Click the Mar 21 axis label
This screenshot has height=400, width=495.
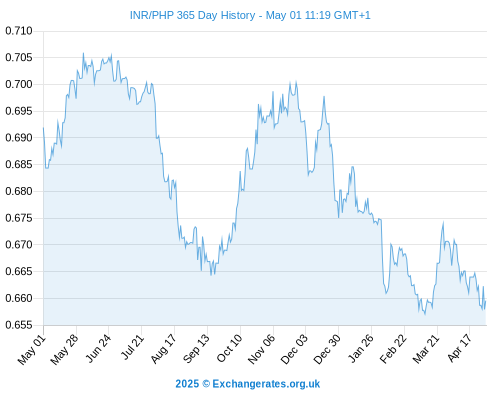coord(426,349)
